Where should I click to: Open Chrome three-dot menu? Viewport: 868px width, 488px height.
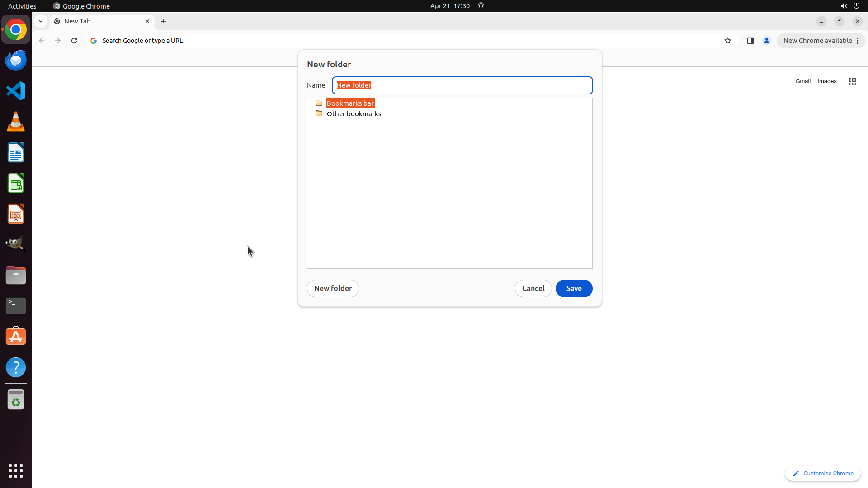[x=858, y=41]
